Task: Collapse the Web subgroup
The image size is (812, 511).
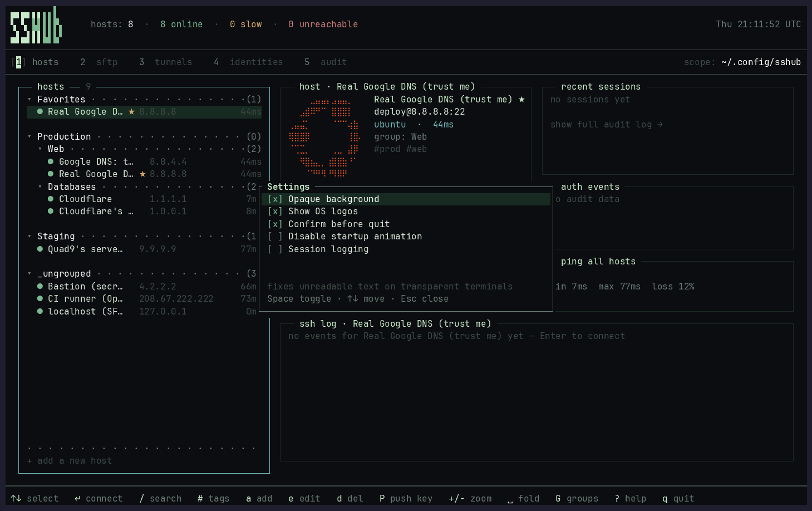Action: (40, 149)
